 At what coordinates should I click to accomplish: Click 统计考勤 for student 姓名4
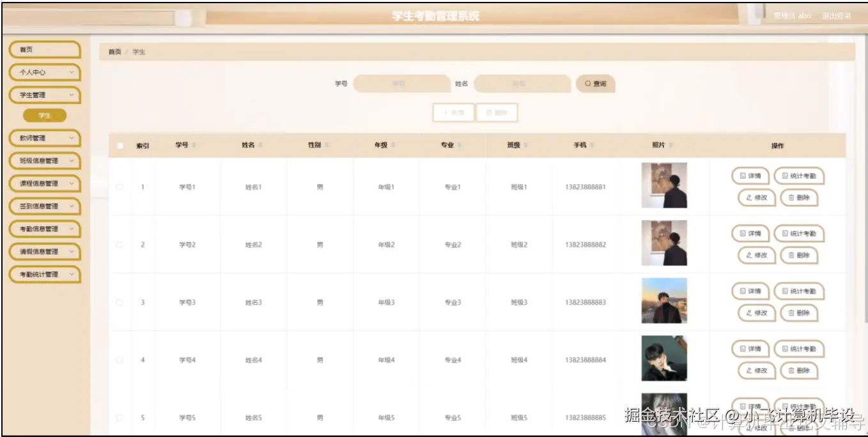tap(799, 349)
